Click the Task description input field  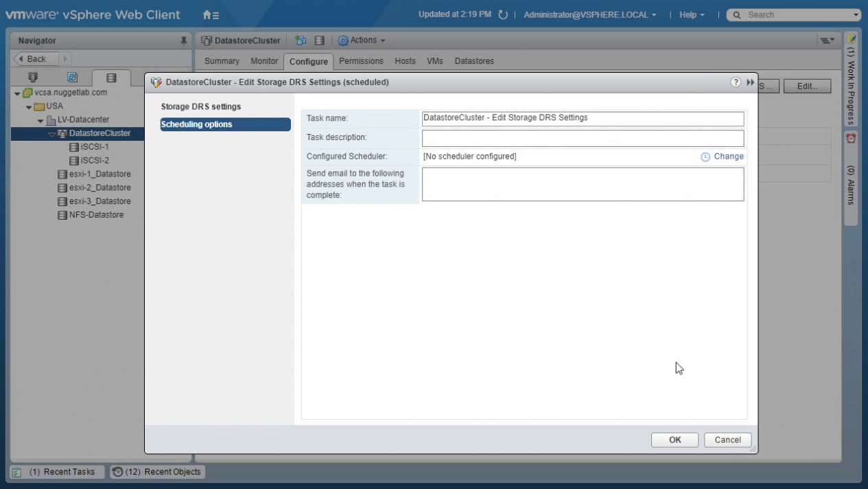pos(583,138)
